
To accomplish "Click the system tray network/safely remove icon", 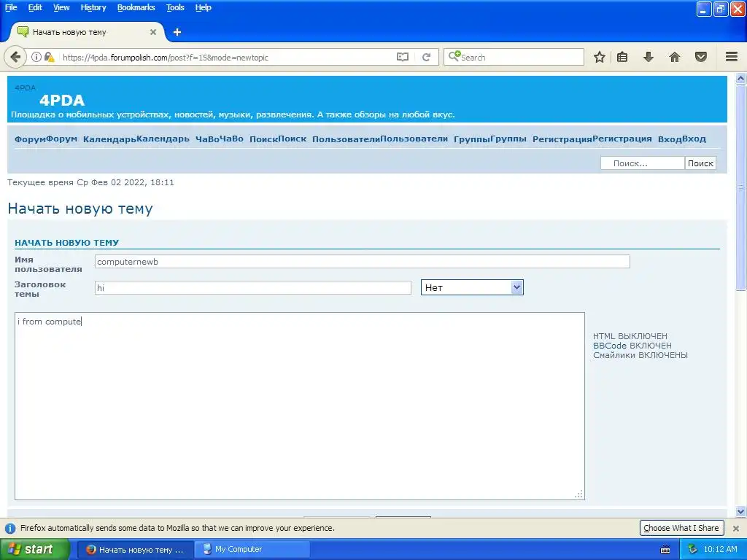I will (692, 549).
